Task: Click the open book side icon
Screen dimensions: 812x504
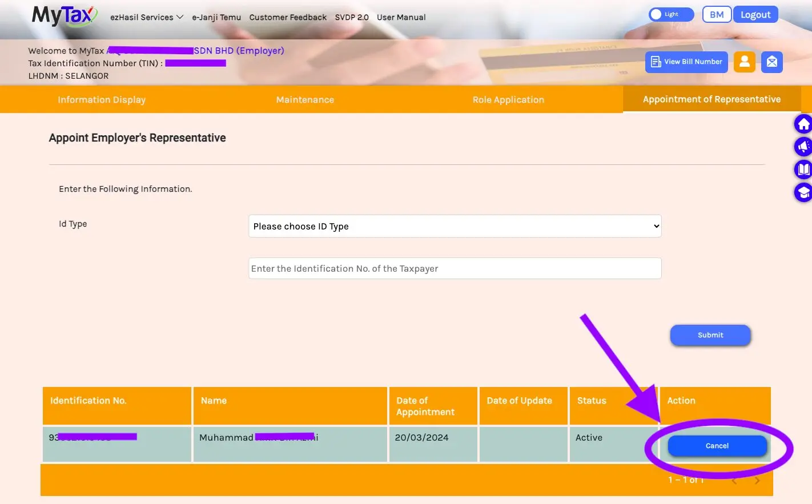Action: (x=803, y=170)
